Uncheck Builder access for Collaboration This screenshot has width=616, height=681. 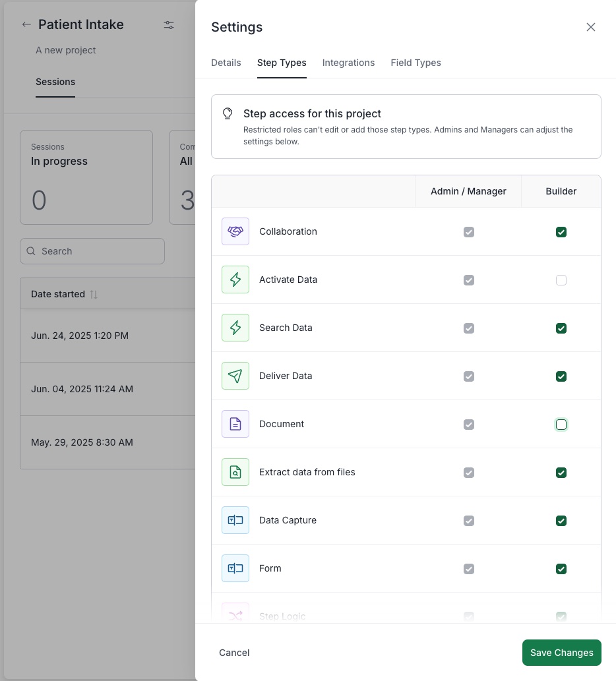click(x=561, y=232)
